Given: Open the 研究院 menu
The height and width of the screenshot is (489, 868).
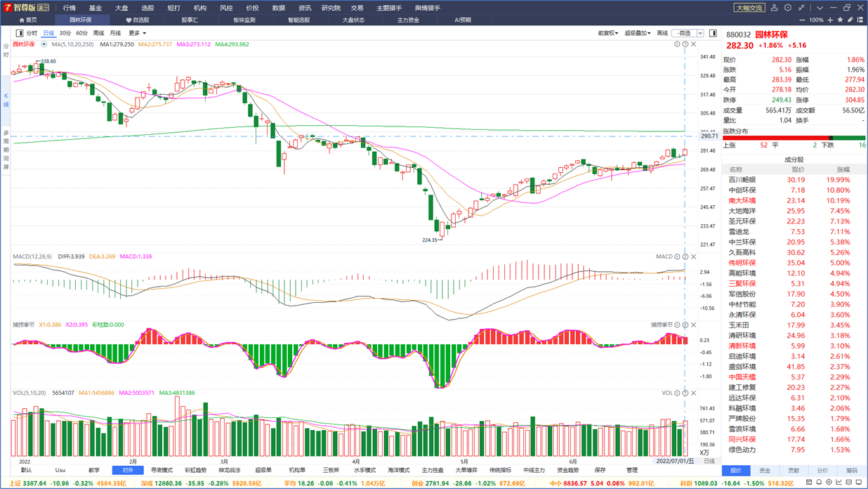Looking at the screenshot, I should (x=331, y=8).
